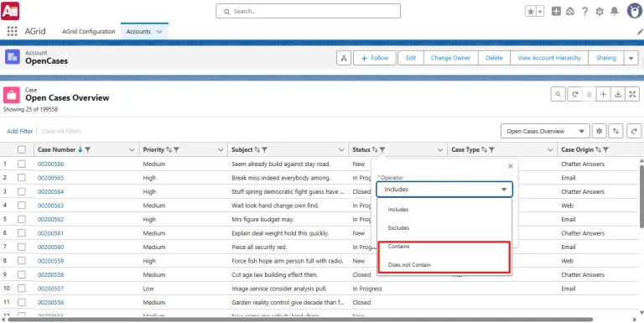Click the Follow button
The image size is (644, 323).
pos(375,59)
